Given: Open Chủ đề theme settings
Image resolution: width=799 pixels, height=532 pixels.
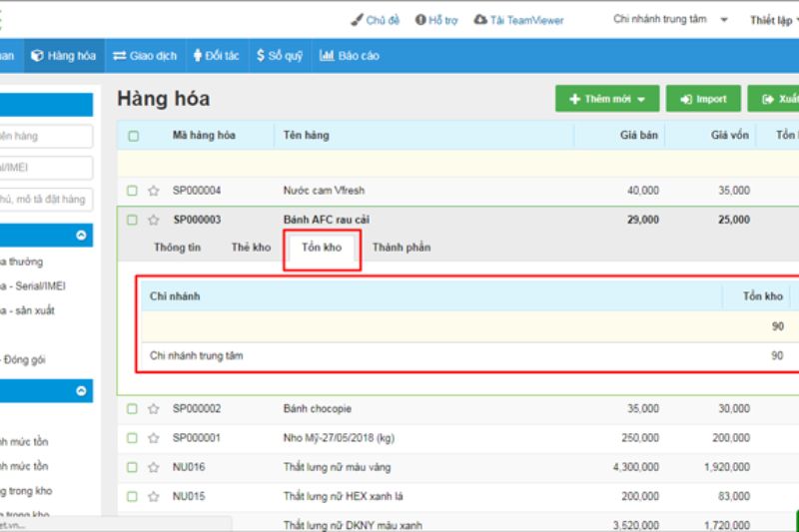Looking at the screenshot, I should [375, 20].
